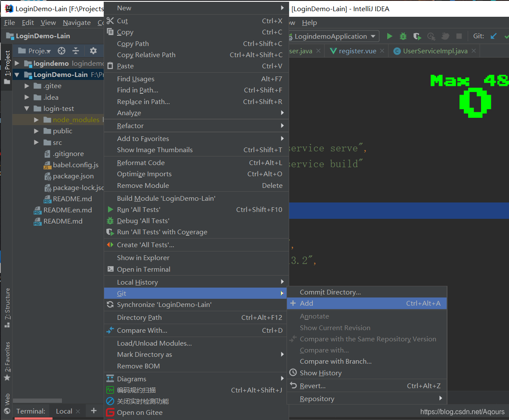Add new terminal tab with plus icon
The width and height of the screenshot is (509, 420).
[94, 411]
